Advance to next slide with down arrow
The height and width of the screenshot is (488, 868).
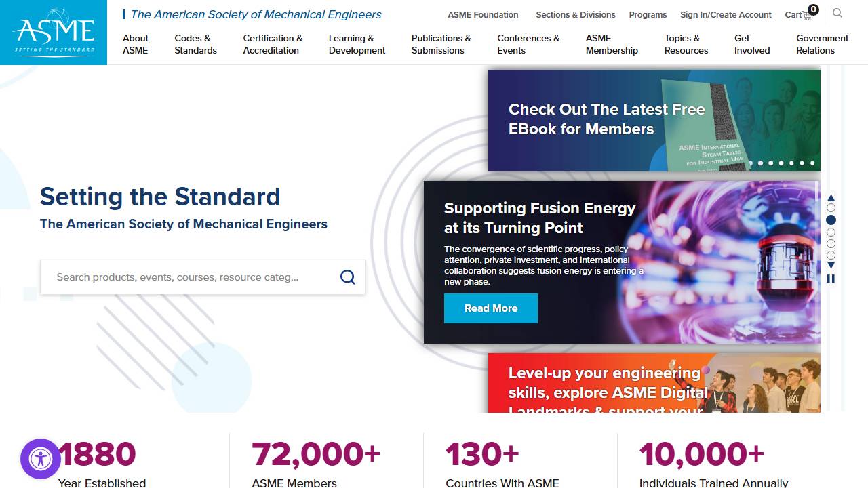point(831,266)
